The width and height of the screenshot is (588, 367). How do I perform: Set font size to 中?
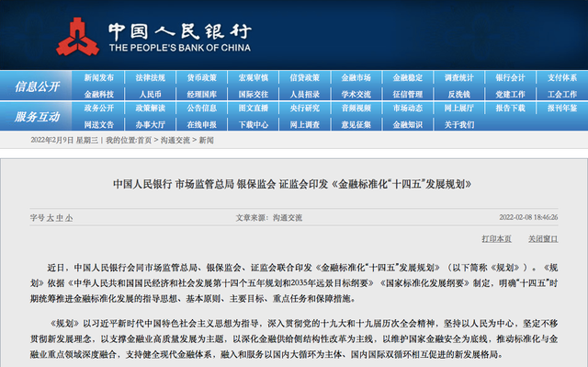point(59,218)
